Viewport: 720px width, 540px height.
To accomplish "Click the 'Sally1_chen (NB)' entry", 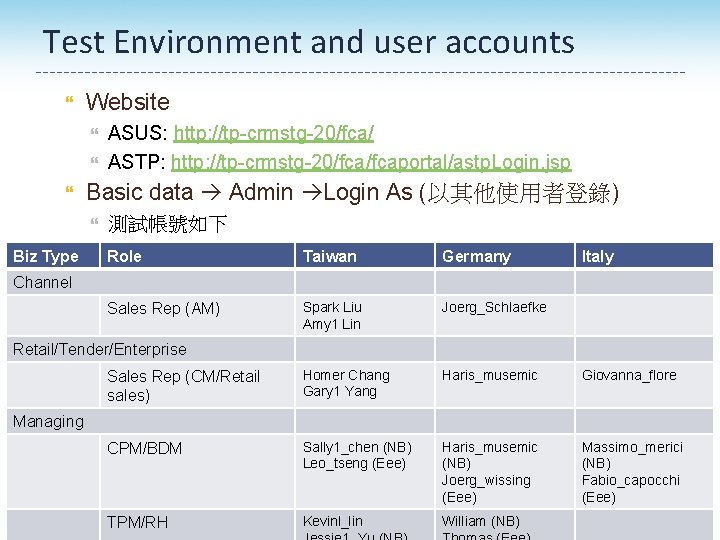I will point(357,447).
